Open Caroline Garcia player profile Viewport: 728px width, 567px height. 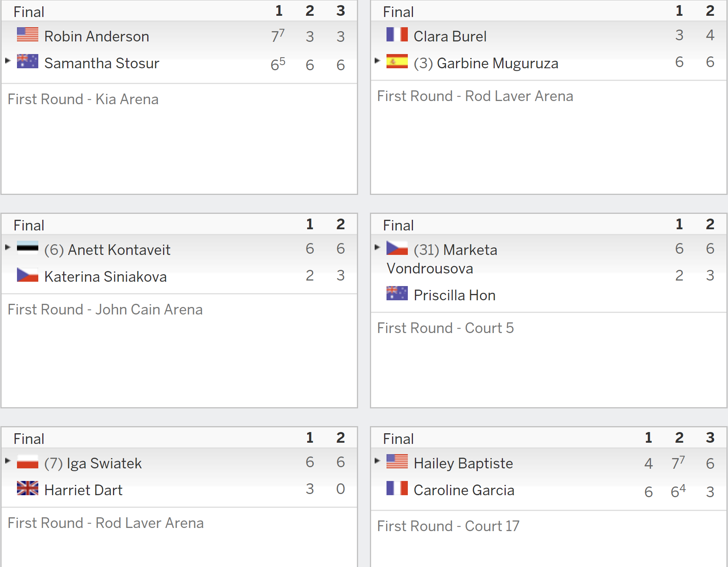click(x=464, y=490)
